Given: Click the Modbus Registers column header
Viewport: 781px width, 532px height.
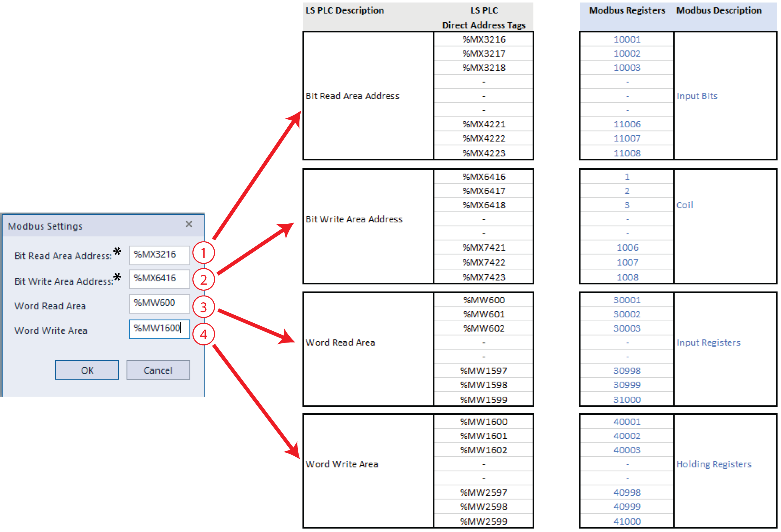Looking at the screenshot, I should pyautogui.click(x=627, y=10).
